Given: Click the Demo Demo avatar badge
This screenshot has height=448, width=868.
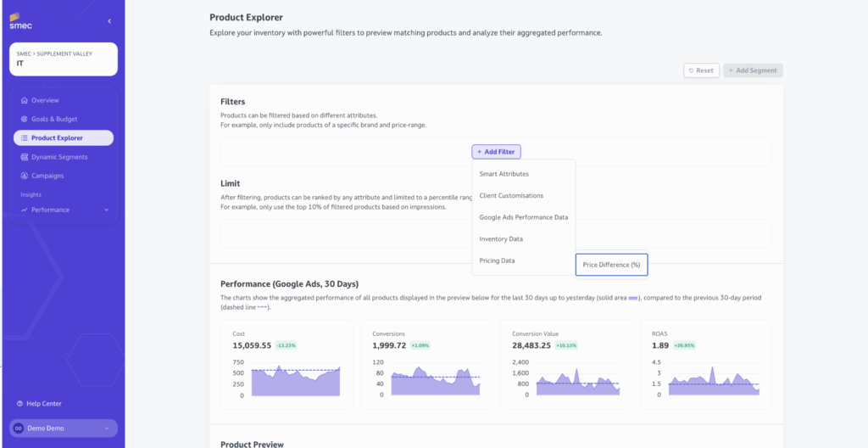Looking at the screenshot, I should pyautogui.click(x=19, y=428).
